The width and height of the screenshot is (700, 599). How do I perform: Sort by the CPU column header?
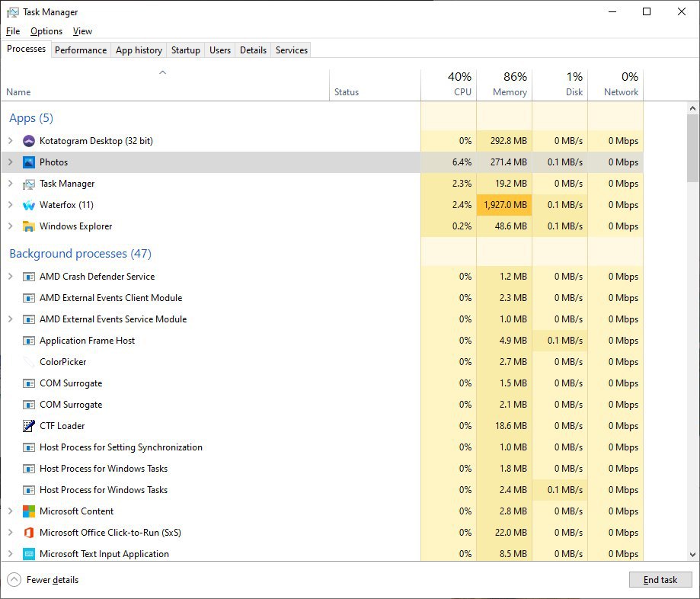click(449, 85)
